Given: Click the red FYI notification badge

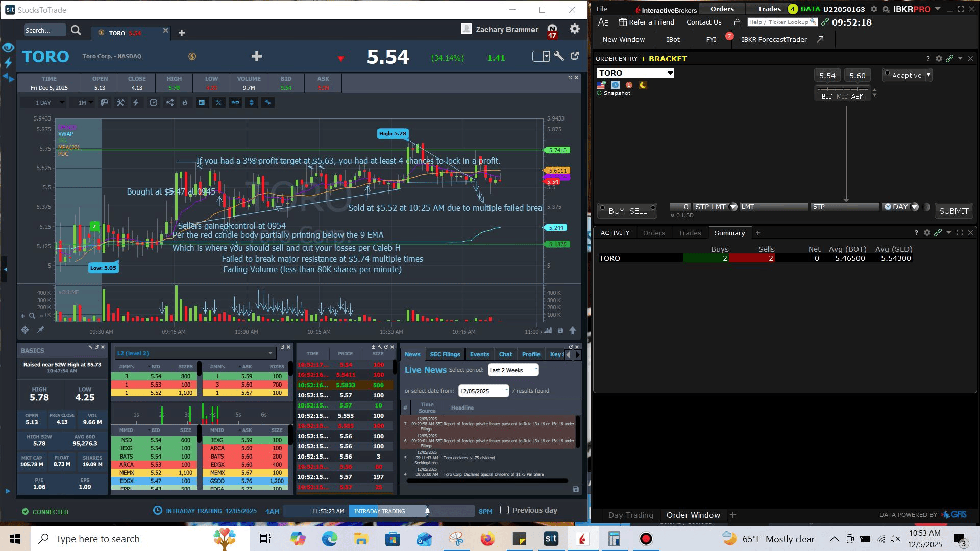Looking at the screenshot, I should (729, 36).
